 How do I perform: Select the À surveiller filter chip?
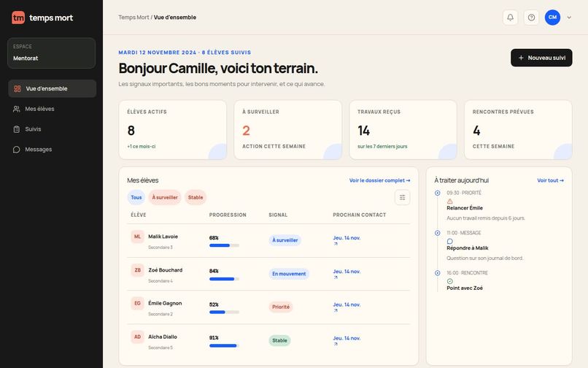(165, 198)
